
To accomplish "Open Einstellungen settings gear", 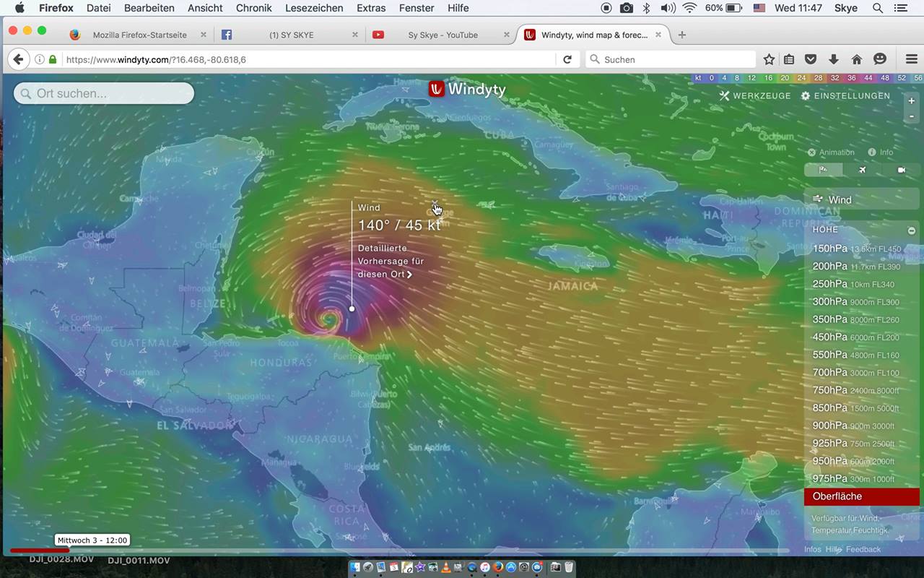I will pyautogui.click(x=845, y=95).
